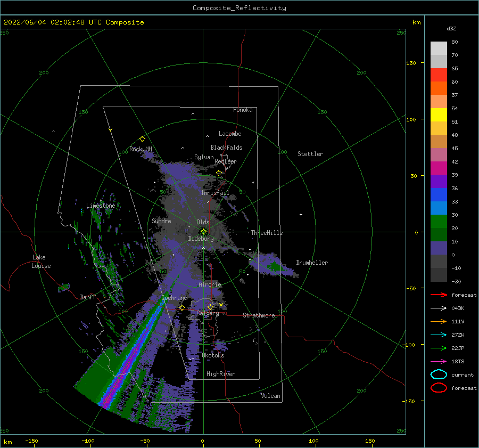The height and width of the screenshot is (448, 479).
Task: Click the dBZ legend heading
Action: click(451, 29)
